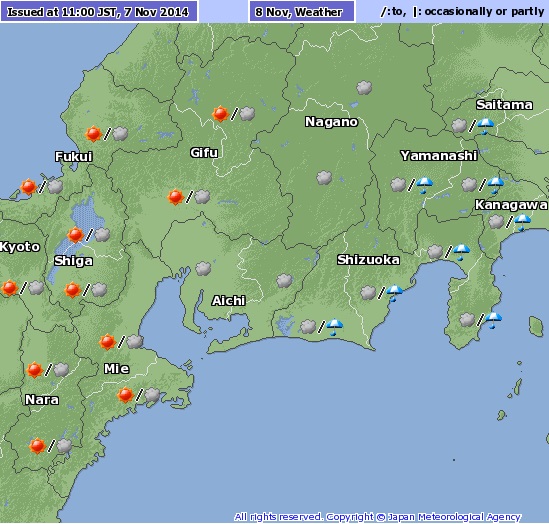Click the sun icon above Gifu label
This screenshot has width=549, height=524.
point(220,114)
